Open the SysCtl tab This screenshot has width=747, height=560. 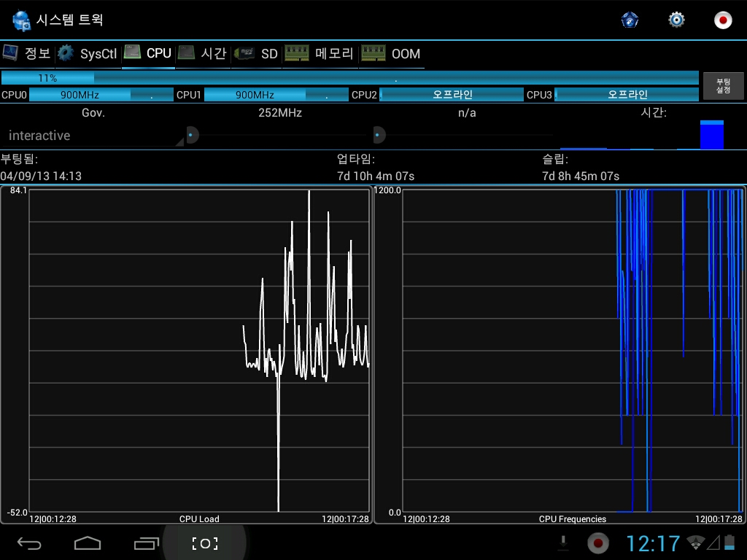88,53
